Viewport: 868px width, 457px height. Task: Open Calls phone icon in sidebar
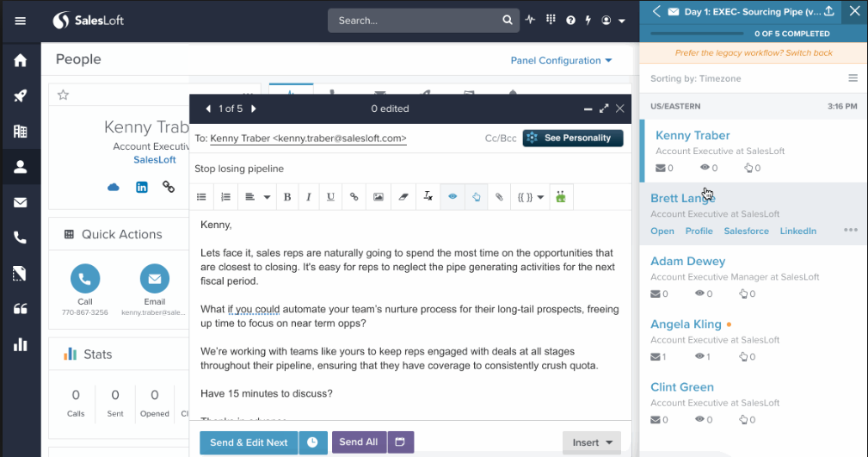(x=20, y=238)
